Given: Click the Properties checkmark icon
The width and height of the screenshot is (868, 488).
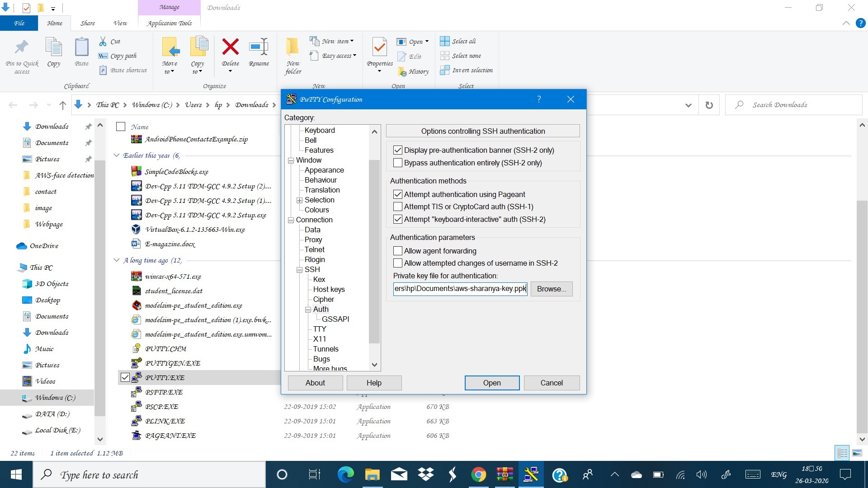Looking at the screenshot, I should coord(380,47).
